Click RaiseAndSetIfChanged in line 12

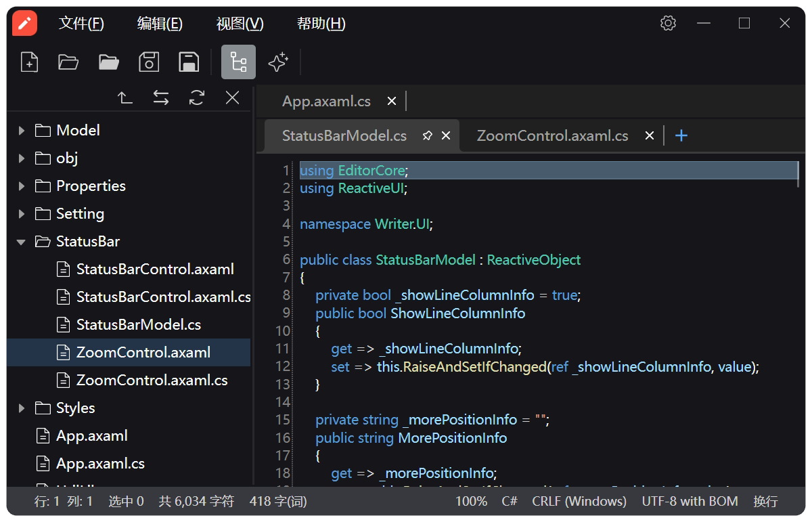tap(474, 367)
